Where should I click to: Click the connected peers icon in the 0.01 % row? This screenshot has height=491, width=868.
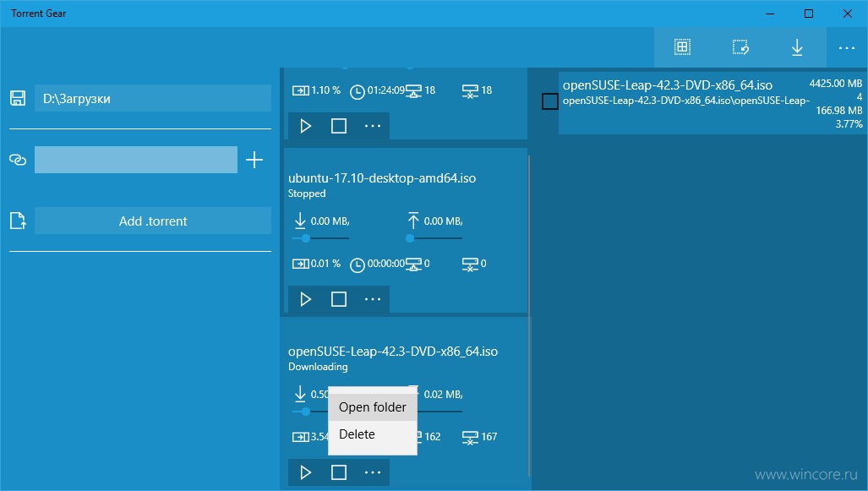pos(413,264)
